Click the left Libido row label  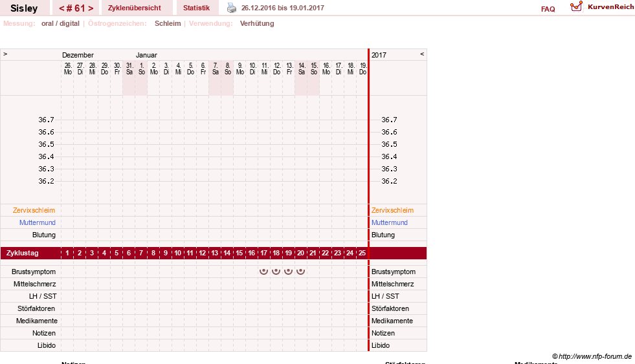(x=47, y=345)
